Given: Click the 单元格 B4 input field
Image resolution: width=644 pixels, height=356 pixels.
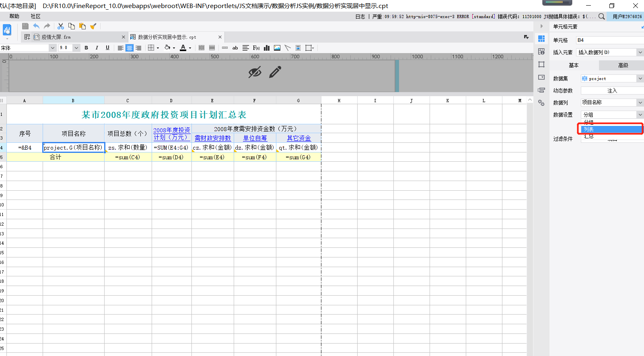Looking at the screenshot, I should (609, 40).
